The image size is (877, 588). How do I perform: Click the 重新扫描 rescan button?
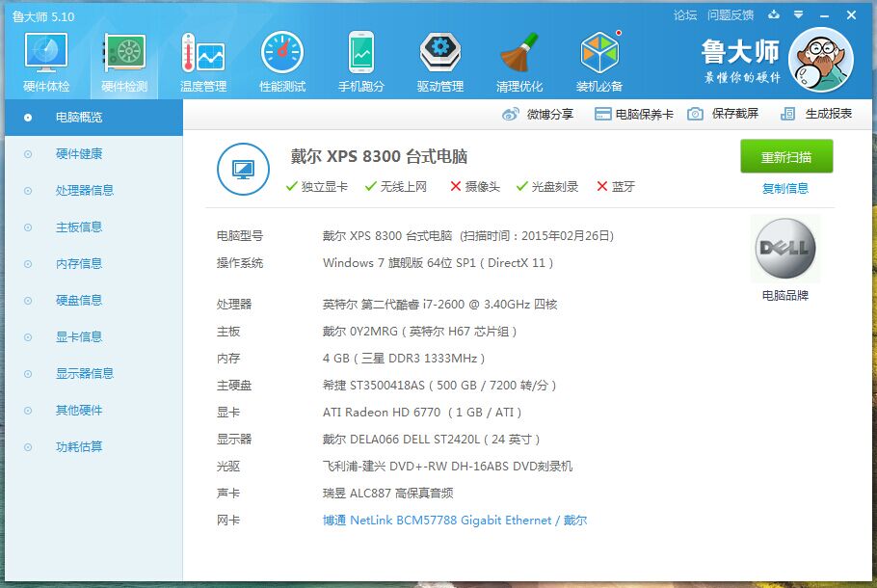(786, 157)
